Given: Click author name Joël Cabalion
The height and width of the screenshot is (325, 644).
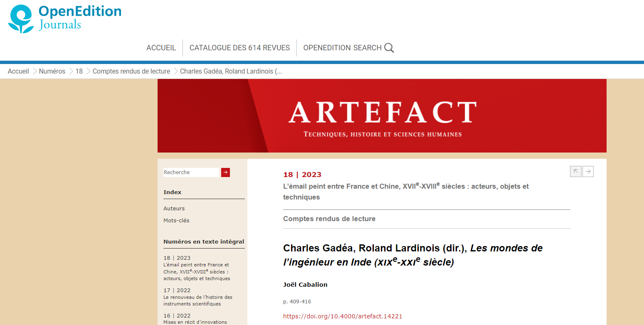Looking at the screenshot, I should (x=305, y=285).
